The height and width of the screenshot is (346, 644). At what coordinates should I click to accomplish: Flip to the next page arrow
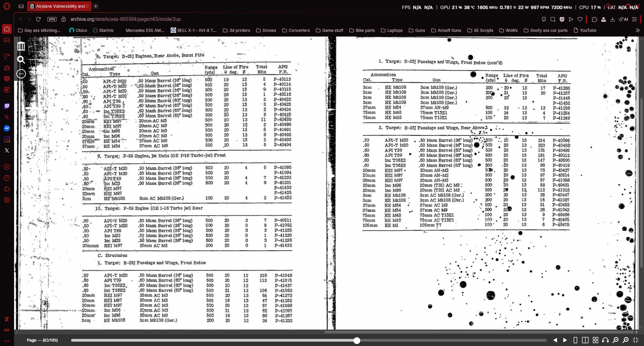click(565, 340)
